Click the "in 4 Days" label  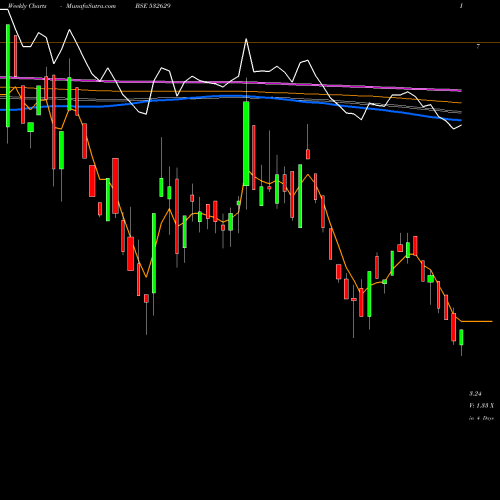[x=481, y=418]
